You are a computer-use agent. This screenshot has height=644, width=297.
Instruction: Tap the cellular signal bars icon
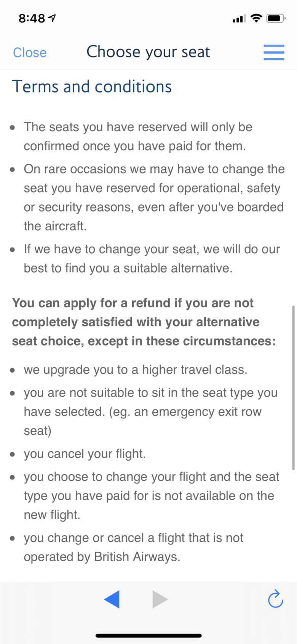pos(240,18)
